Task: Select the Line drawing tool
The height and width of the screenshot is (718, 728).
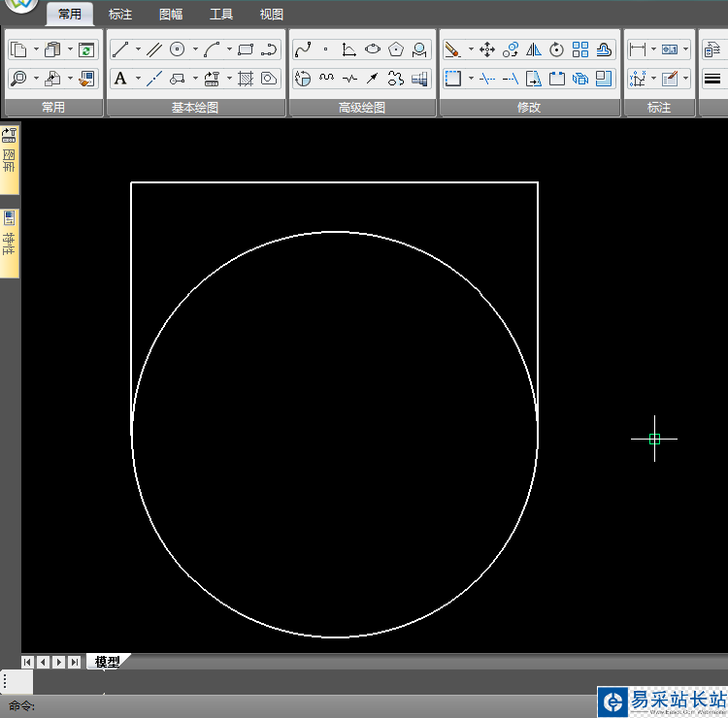Action: coord(120,49)
